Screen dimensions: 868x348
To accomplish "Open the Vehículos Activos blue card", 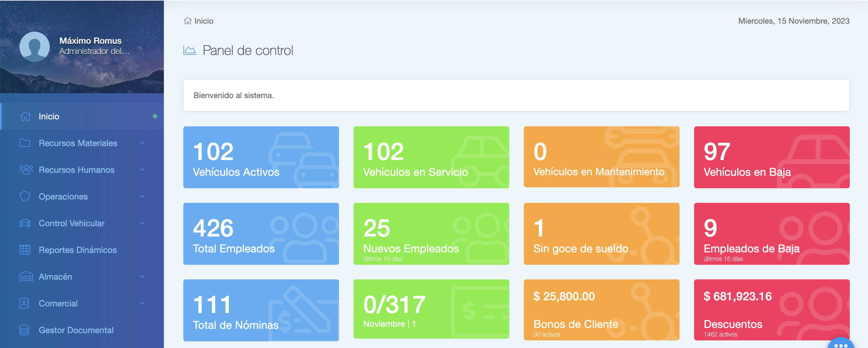I will click(x=261, y=157).
